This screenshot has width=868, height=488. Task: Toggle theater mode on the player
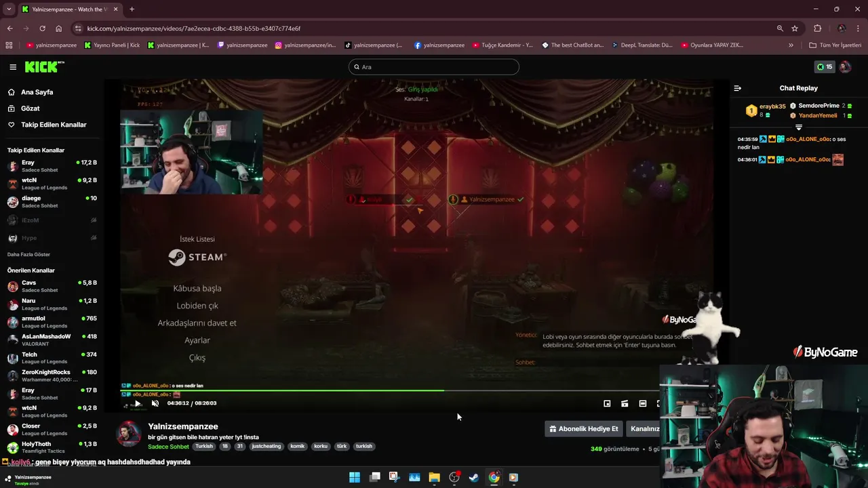(643, 403)
